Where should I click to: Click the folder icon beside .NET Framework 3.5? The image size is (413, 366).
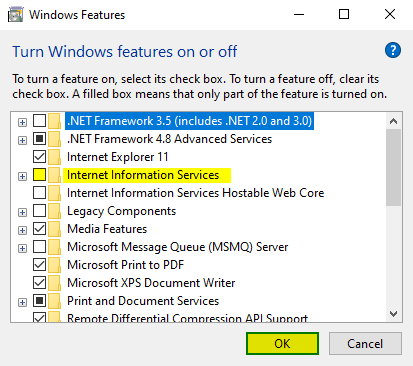[x=55, y=121]
